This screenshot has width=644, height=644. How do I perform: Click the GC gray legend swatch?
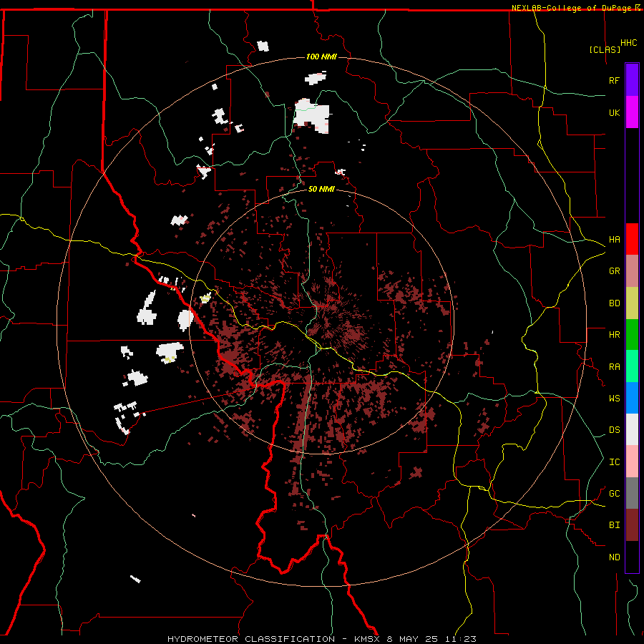pos(632,493)
